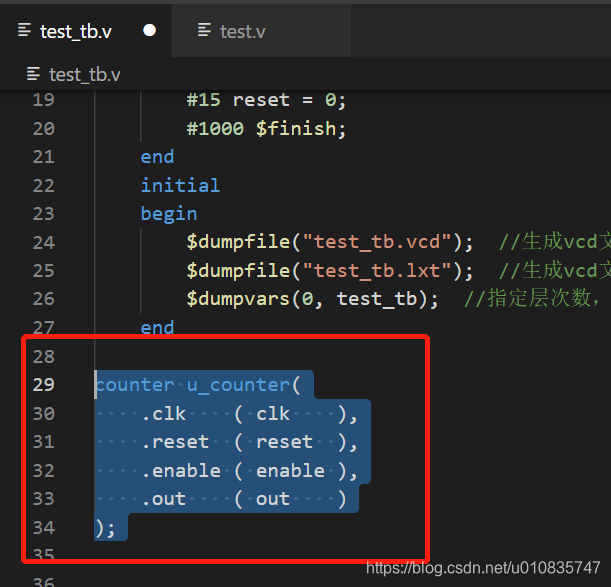Click the $dumpvars call on line 26
The width and height of the screenshot is (611, 587).
click(x=313, y=299)
